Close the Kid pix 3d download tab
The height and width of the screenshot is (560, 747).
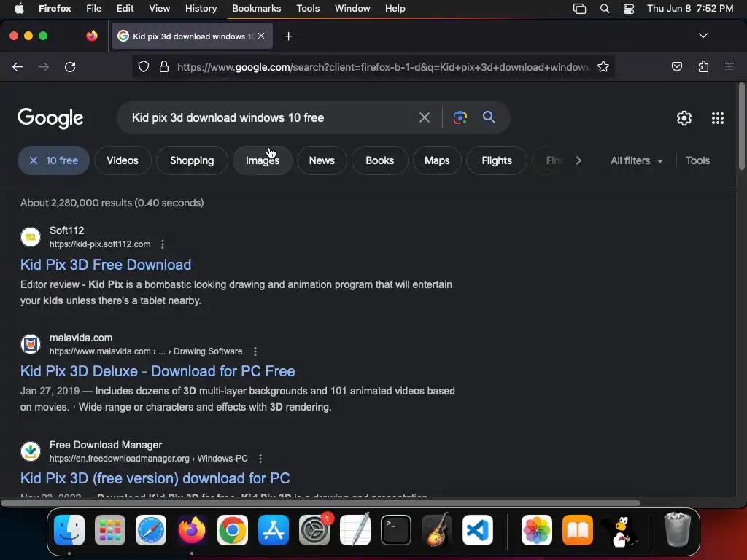(x=261, y=36)
